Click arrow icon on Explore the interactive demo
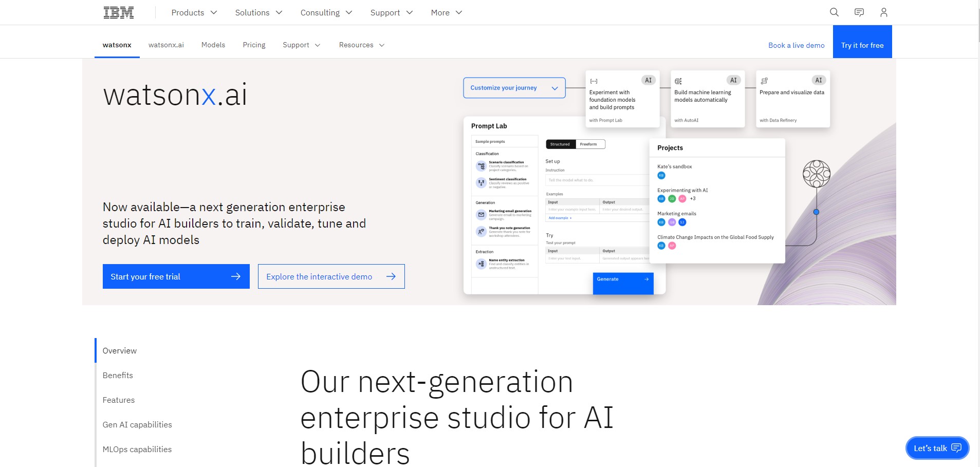Screen dimensions: 980x467 (x=391, y=276)
